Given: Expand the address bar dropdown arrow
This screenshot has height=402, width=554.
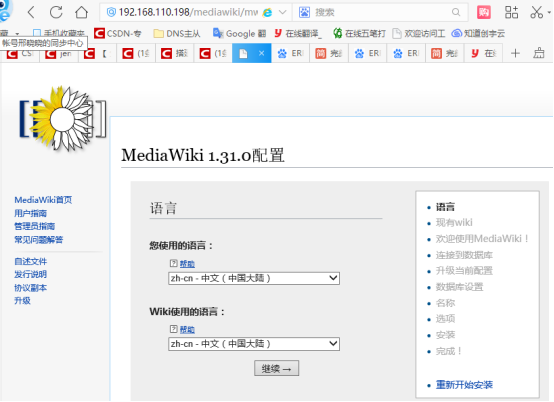Looking at the screenshot, I should (x=282, y=12).
